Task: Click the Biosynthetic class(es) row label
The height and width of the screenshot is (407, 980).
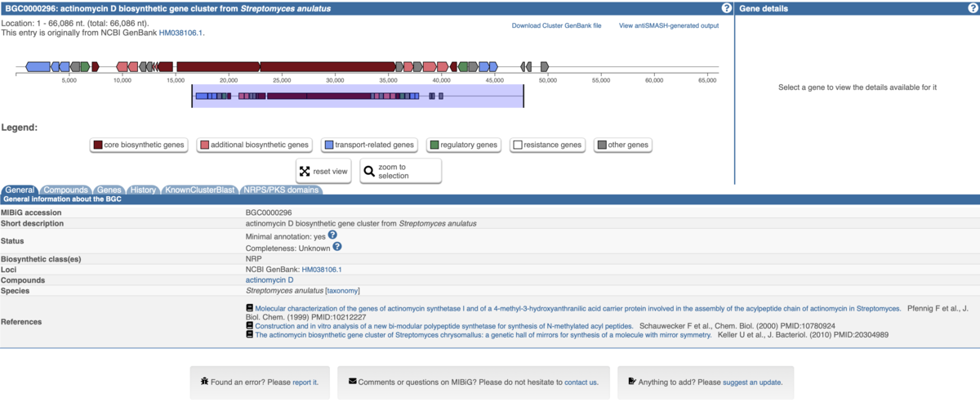Action: point(42,258)
